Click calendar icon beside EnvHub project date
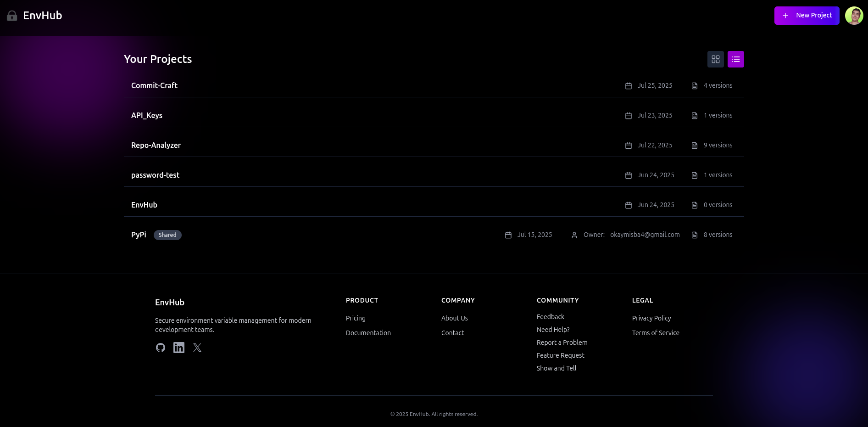The width and height of the screenshot is (868, 427). [629, 205]
